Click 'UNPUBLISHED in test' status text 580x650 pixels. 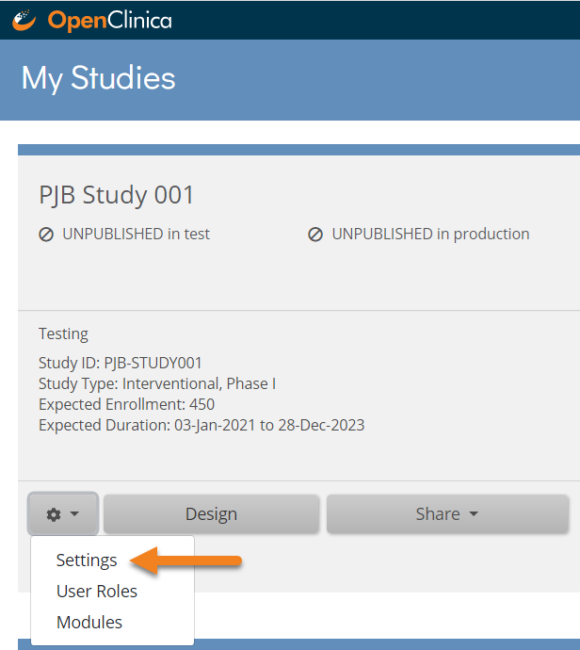pos(136,234)
